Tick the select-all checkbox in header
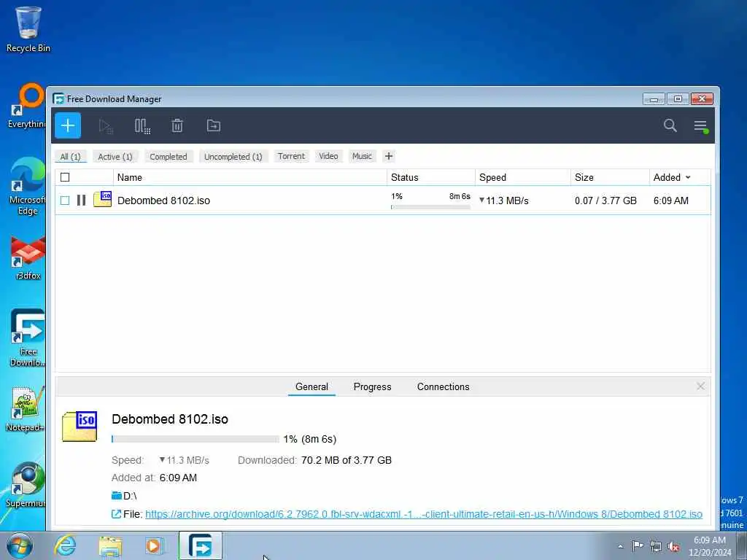Image resolution: width=747 pixels, height=560 pixels. (x=65, y=177)
